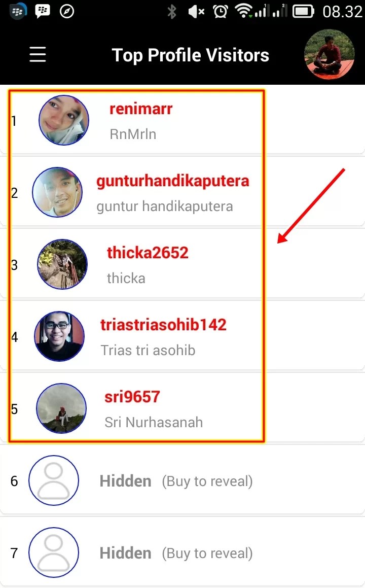Open gunturhandikaputera username link
This screenshot has height=588, width=365.
[173, 181]
